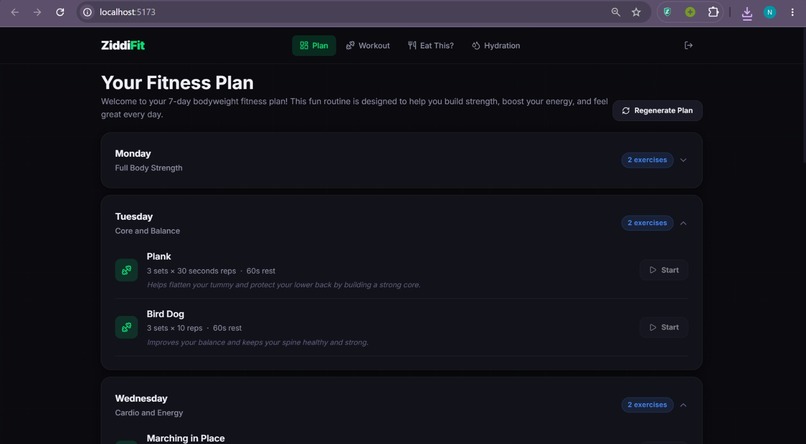
Task: Click the ZiddiFit logo
Action: tap(123, 45)
